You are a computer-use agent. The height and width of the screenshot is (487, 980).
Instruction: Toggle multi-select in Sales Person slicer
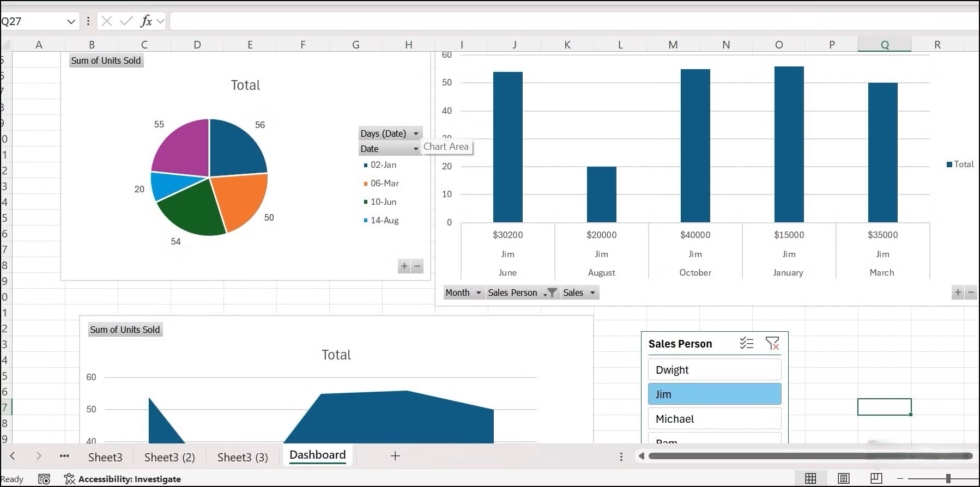747,343
